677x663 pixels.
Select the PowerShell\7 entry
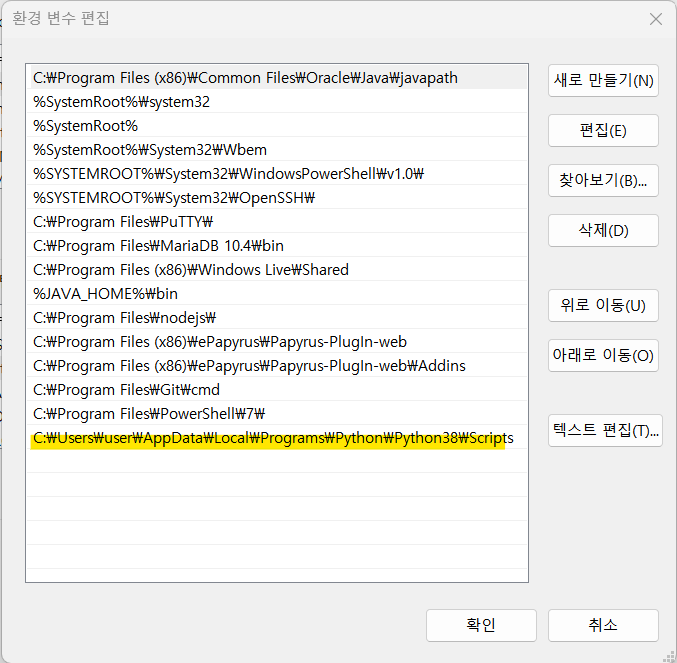coord(277,414)
